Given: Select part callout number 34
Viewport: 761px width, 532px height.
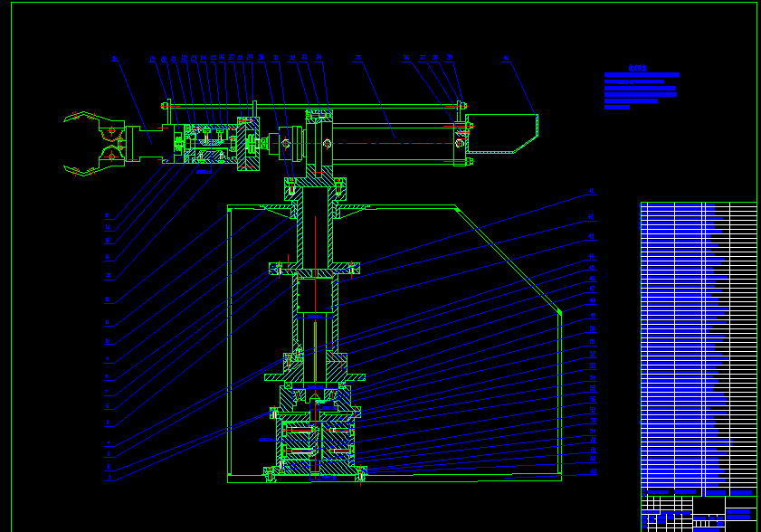Looking at the screenshot, I should pyautogui.click(x=319, y=57).
